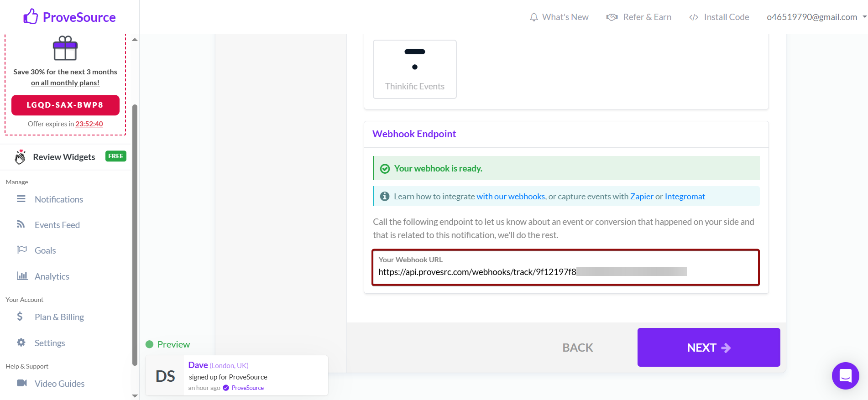The height and width of the screenshot is (400, 868).
Task: Click the Notifications list icon
Action: tap(21, 199)
